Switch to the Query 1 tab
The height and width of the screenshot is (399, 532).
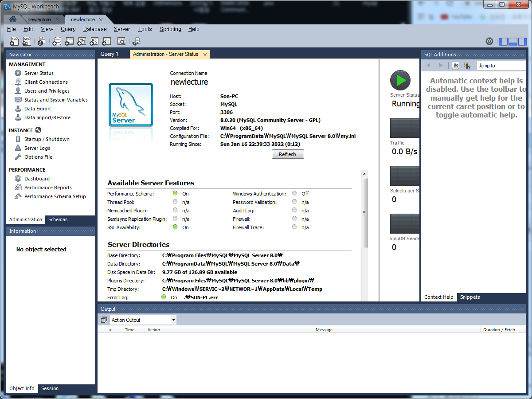pos(110,54)
